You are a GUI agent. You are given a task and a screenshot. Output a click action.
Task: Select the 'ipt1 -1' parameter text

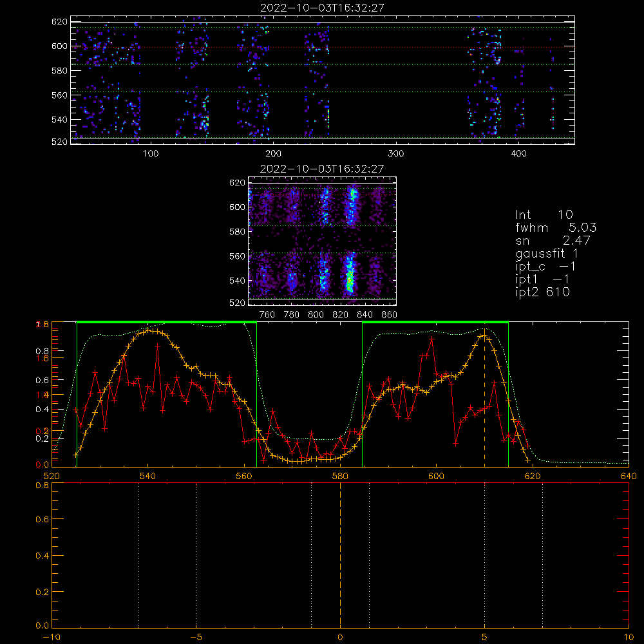pyautogui.click(x=542, y=279)
